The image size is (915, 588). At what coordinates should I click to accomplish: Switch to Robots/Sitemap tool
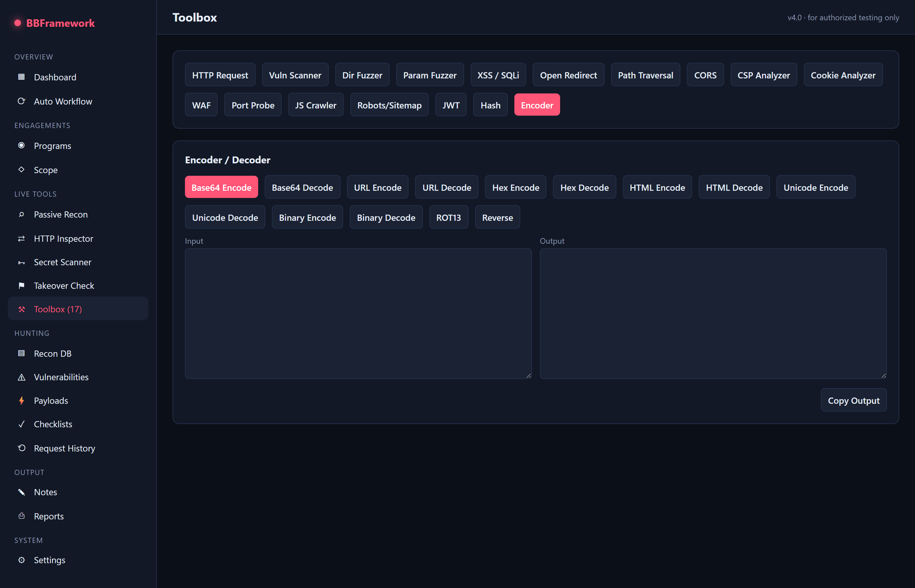(389, 105)
